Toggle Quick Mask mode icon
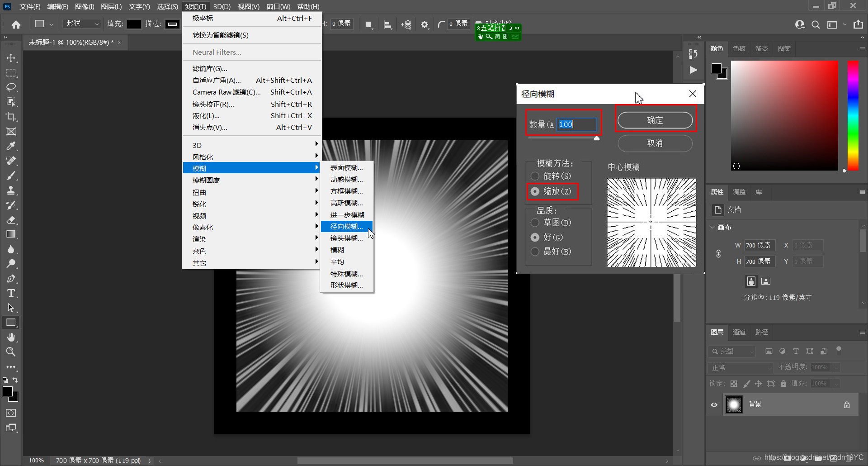Viewport: 868px width, 466px height. coord(11,413)
